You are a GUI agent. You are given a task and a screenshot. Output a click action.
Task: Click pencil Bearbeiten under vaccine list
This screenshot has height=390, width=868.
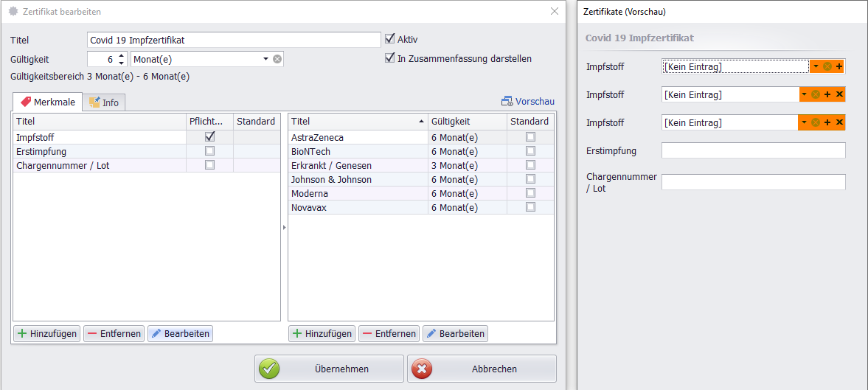point(455,334)
